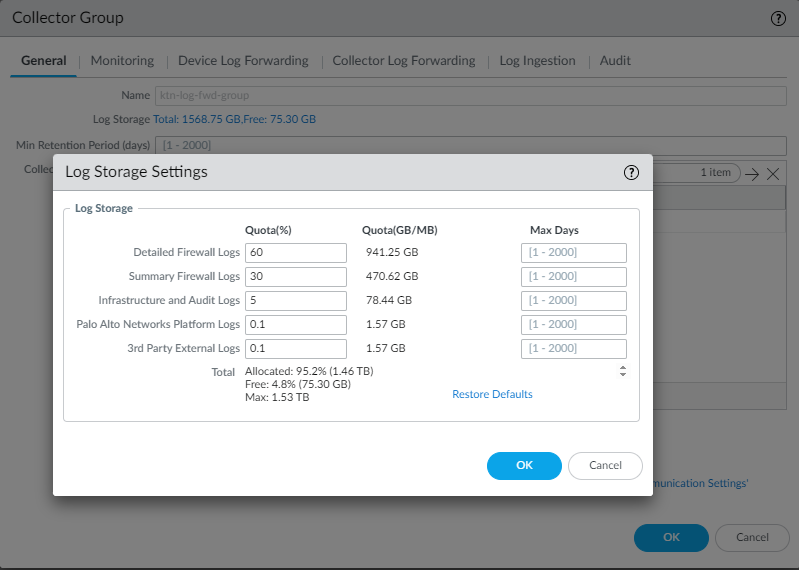Focus Infrastructure and Audit Logs quota field
The height and width of the screenshot is (570, 799).
295,301
